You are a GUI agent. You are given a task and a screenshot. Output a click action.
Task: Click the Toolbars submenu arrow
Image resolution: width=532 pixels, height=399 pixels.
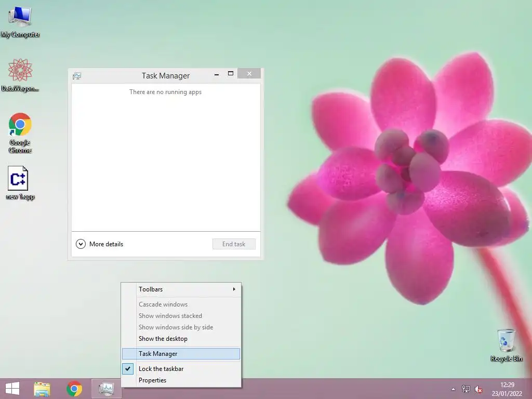point(234,289)
